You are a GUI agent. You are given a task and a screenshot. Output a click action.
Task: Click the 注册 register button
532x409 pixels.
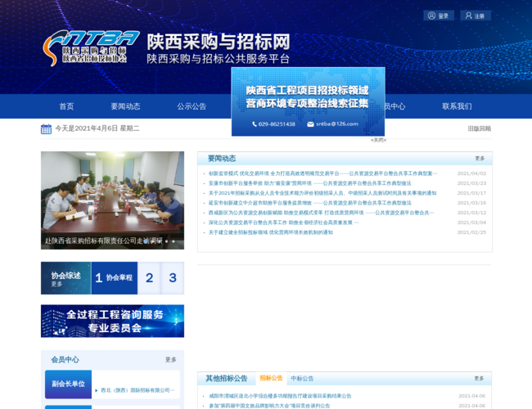coord(475,16)
